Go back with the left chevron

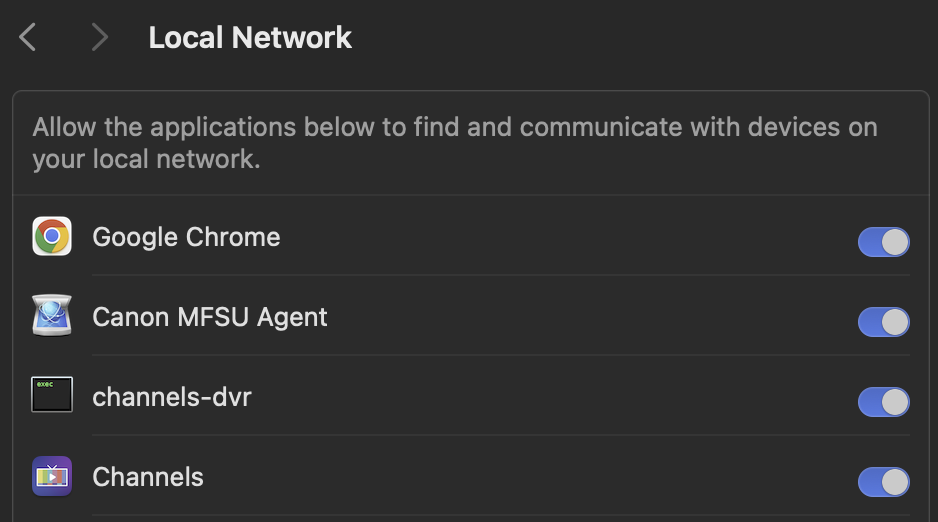[28, 38]
